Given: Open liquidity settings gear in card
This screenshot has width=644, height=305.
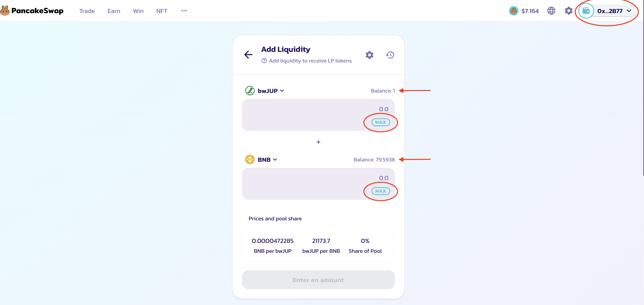Looking at the screenshot, I should click(x=369, y=55).
